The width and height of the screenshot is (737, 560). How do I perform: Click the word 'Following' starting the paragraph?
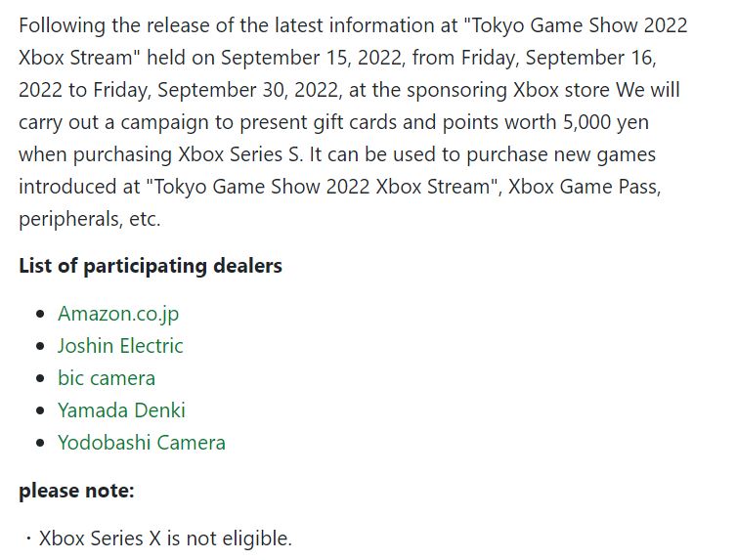(x=62, y=25)
